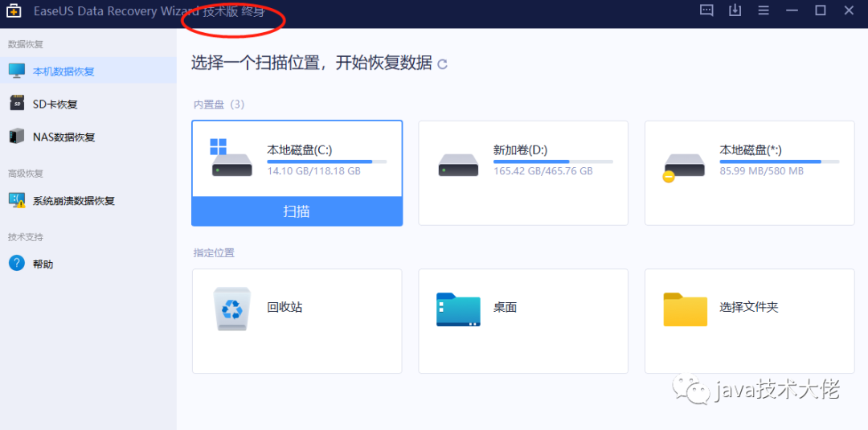Click the D: drive usage bar
The height and width of the screenshot is (430, 868).
coord(553,162)
